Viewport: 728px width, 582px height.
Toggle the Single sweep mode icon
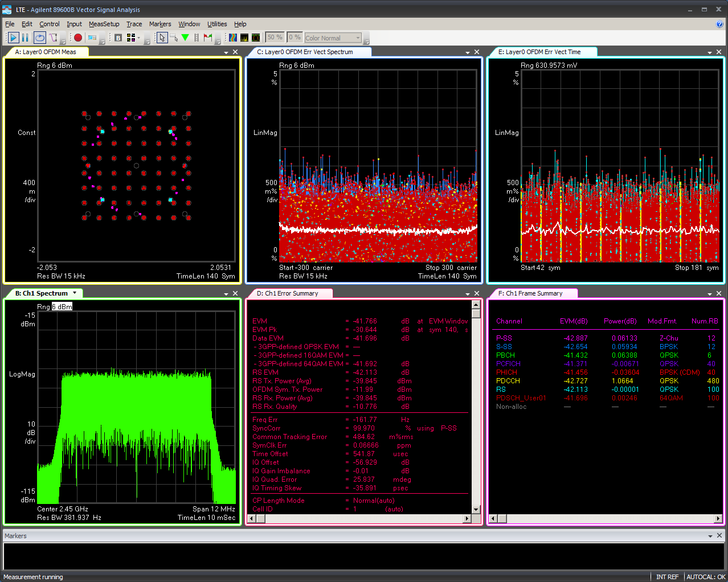pyautogui.click(x=54, y=38)
